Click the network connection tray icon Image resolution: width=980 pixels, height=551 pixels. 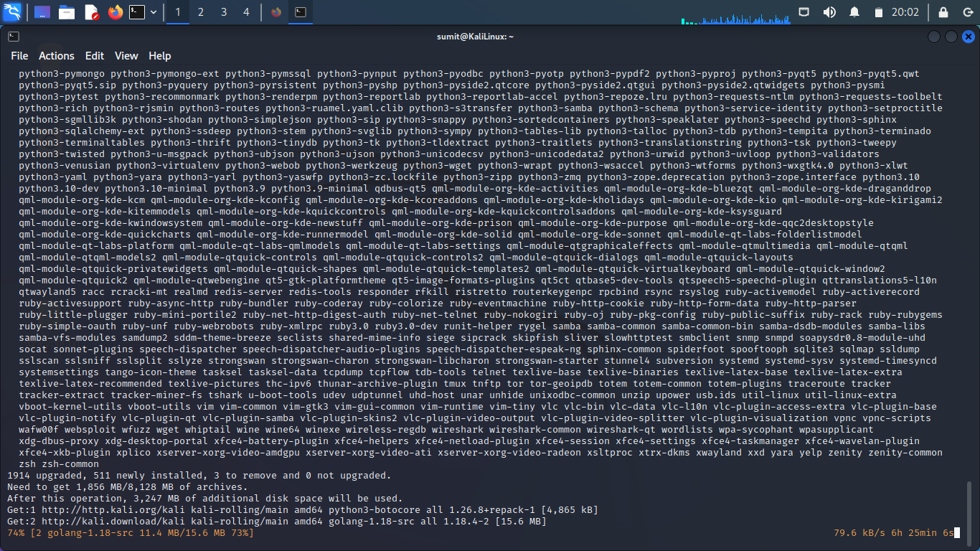pyautogui.click(x=804, y=12)
